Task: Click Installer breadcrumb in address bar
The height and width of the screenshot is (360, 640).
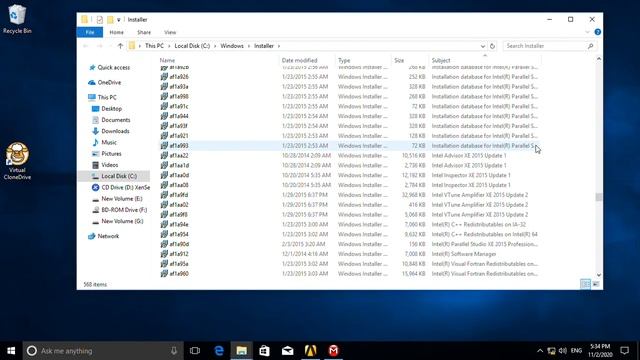Action: 264,46
